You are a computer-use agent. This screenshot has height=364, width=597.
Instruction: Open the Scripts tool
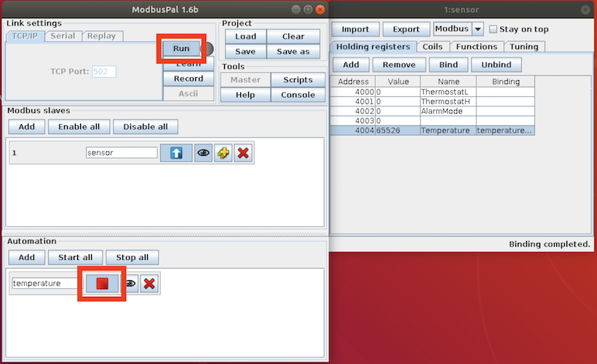pyautogui.click(x=297, y=80)
